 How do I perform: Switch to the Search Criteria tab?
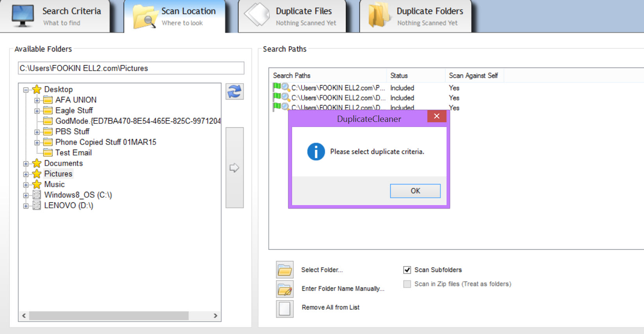point(57,16)
